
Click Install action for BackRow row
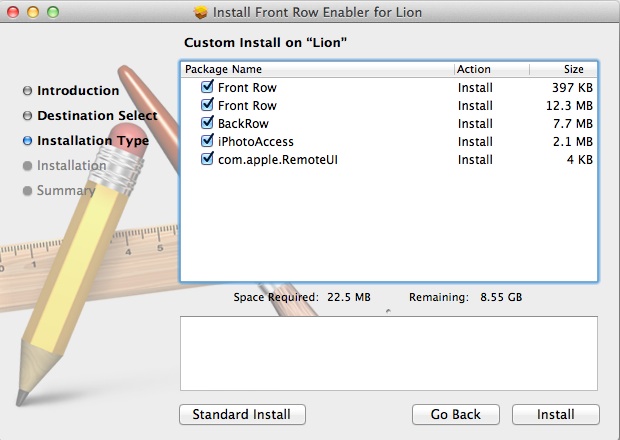coord(475,124)
